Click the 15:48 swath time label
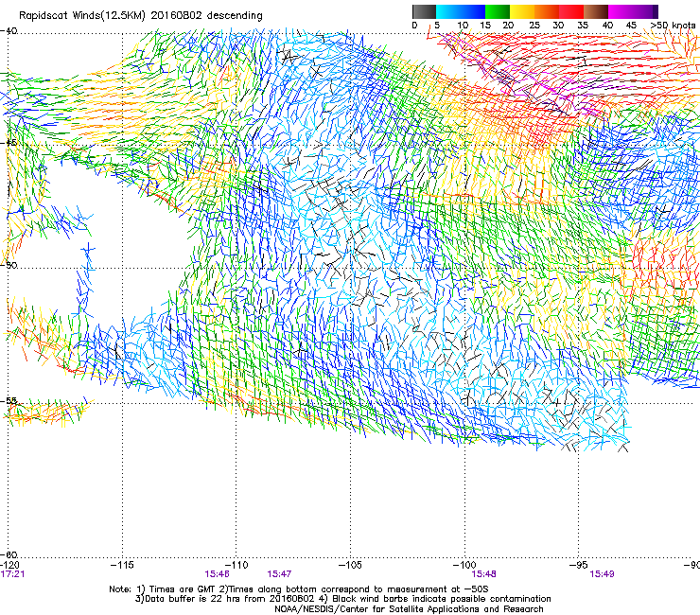The height and width of the screenshot is (615, 700). tap(484, 574)
